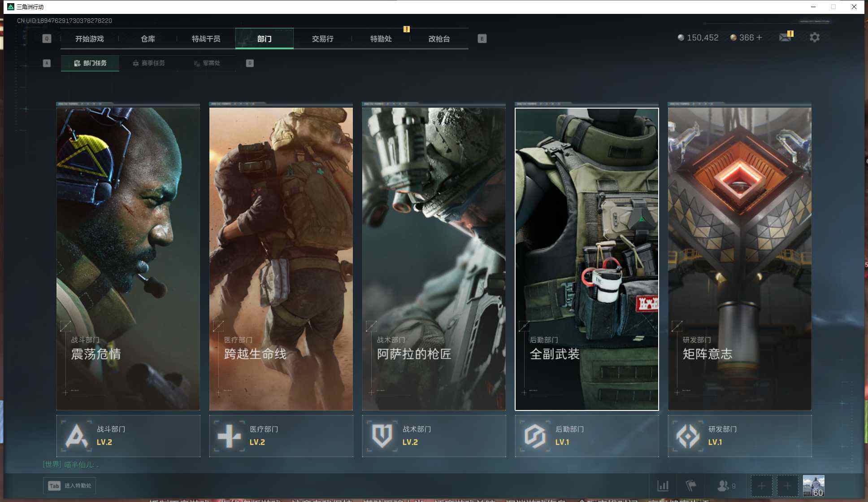Switch to 仓库 tab
This screenshot has height=502, width=868.
coord(148,39)
